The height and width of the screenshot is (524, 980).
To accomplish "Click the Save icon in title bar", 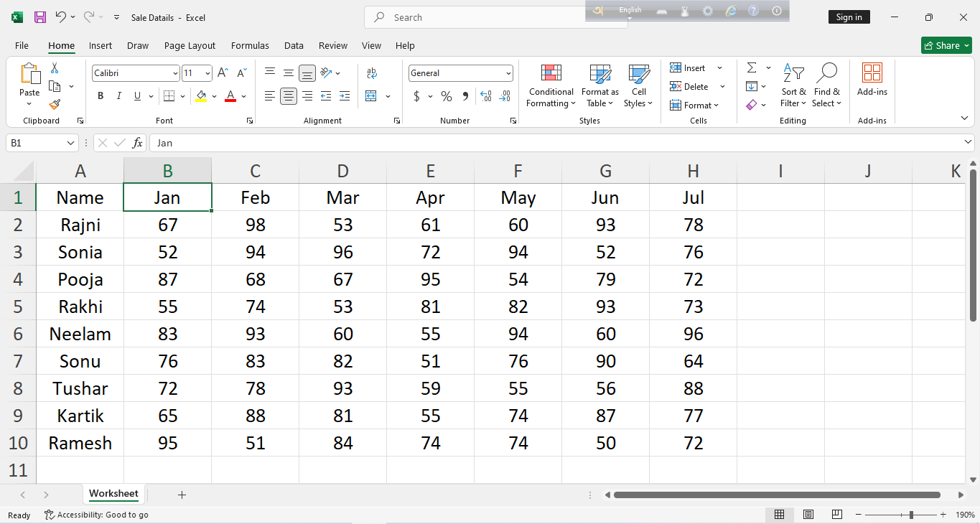I will [40, 17].
